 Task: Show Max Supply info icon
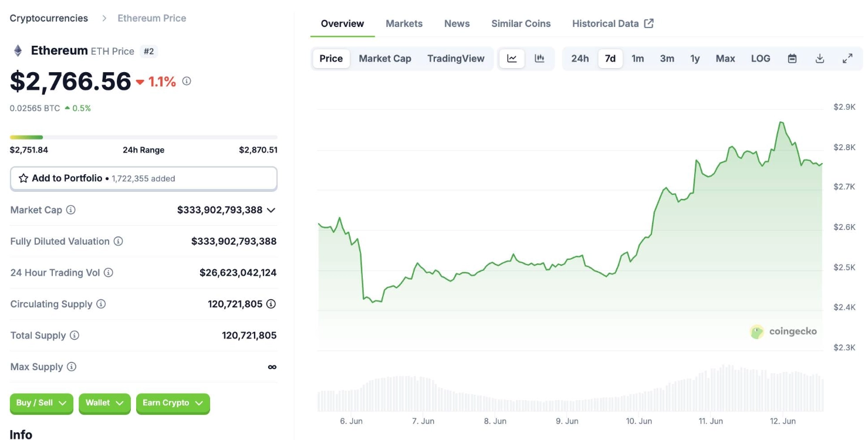(72, 367)
